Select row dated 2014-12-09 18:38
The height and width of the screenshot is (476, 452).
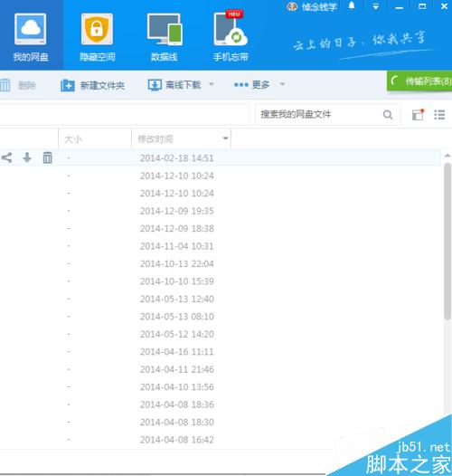(x=221, y=229)
